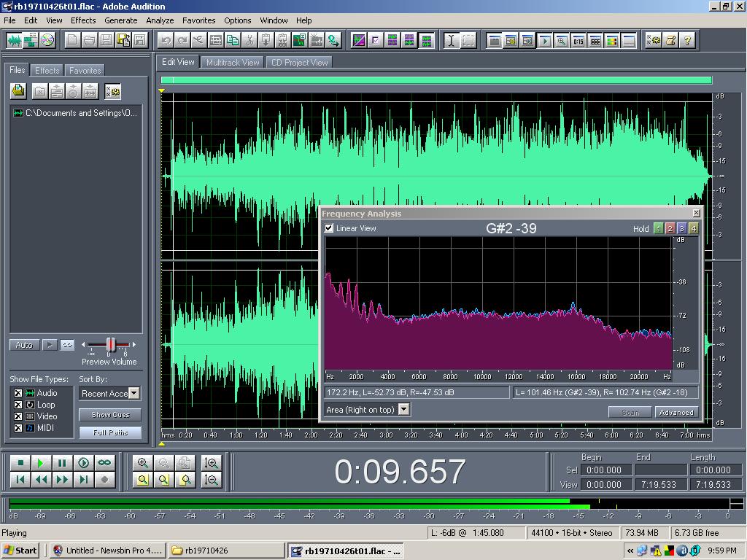Uncheck the Linear View checkbox
The image size is (747, 560).
[x=329, y=228]
